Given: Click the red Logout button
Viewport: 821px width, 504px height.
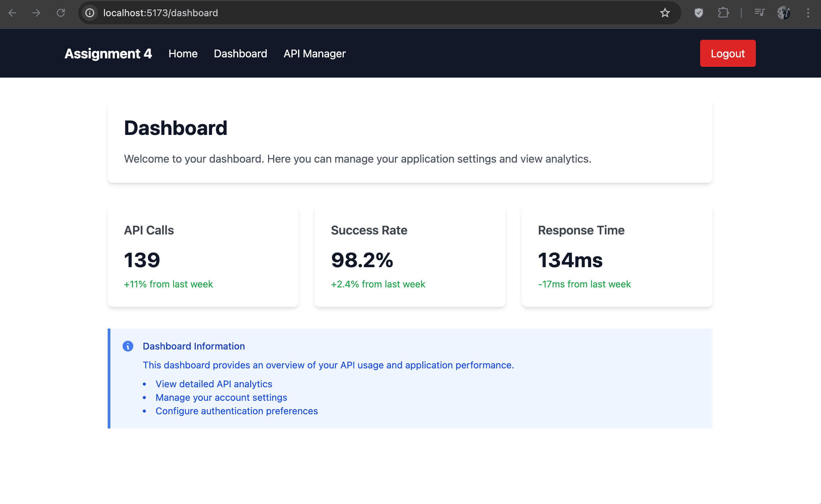Looking at the screenshot, I should (728, 53).
